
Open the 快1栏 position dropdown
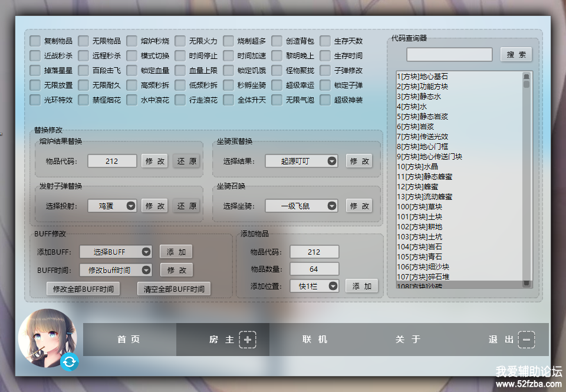(314, 286)
